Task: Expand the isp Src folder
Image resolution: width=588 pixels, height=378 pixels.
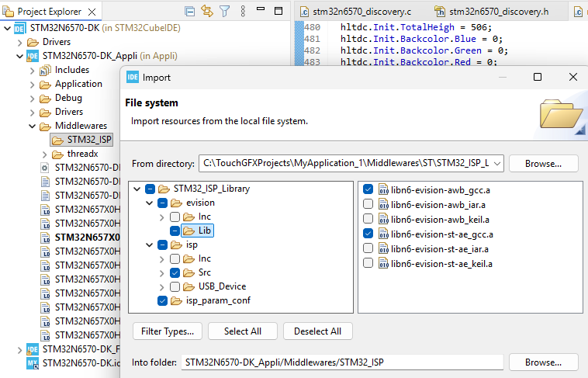Action: pos(161,273)
